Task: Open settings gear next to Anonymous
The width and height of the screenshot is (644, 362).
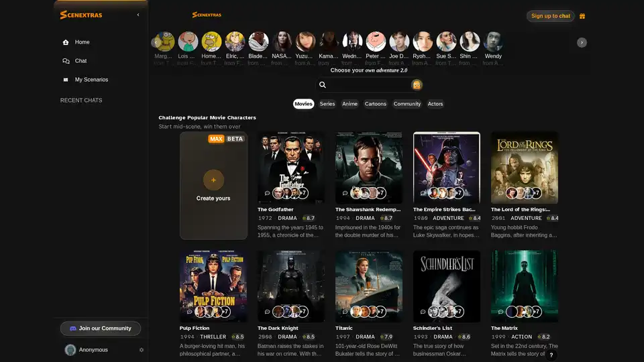Action: point(142,350)
